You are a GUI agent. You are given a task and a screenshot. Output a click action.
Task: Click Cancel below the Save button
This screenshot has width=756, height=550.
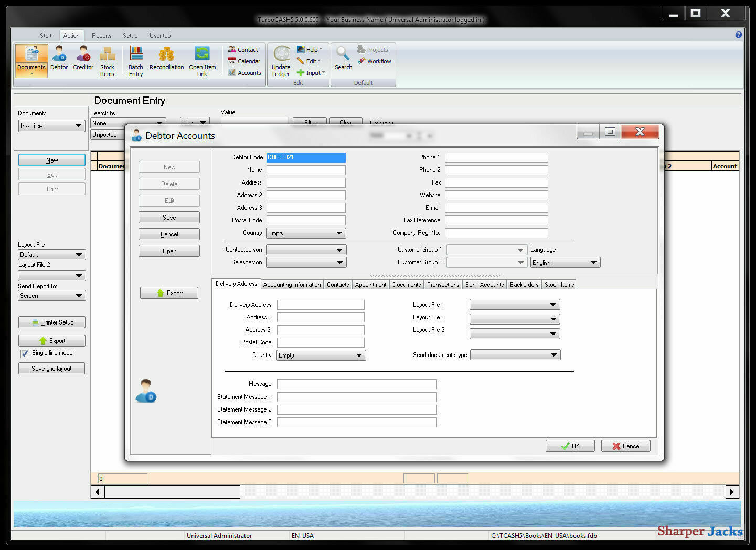pos(169,234)
